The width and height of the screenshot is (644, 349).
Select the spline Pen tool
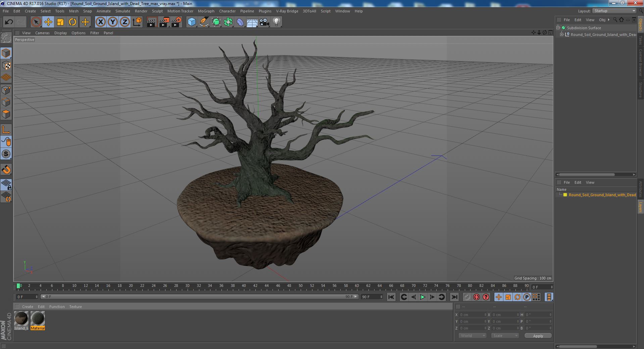click(x=204, y=22)
